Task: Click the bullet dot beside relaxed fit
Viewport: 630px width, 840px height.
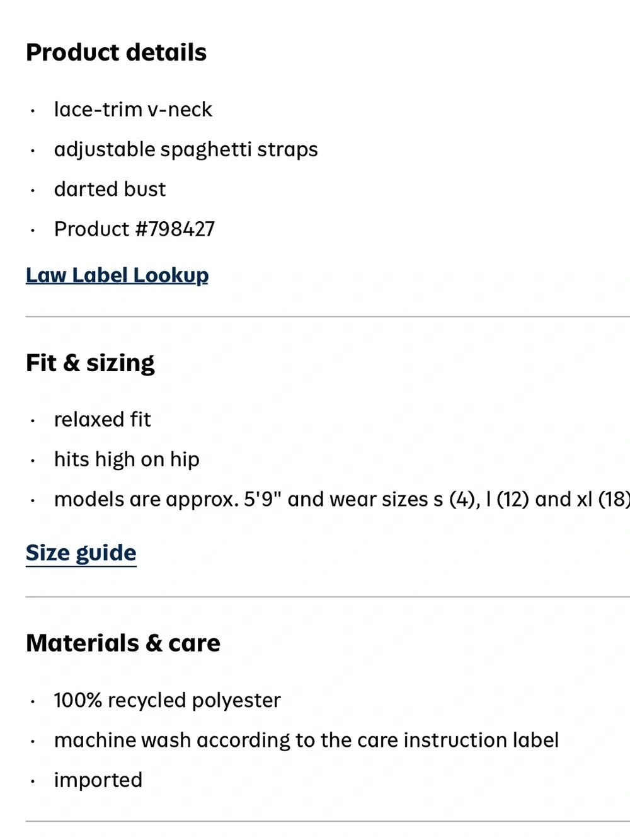Action: 31,421
